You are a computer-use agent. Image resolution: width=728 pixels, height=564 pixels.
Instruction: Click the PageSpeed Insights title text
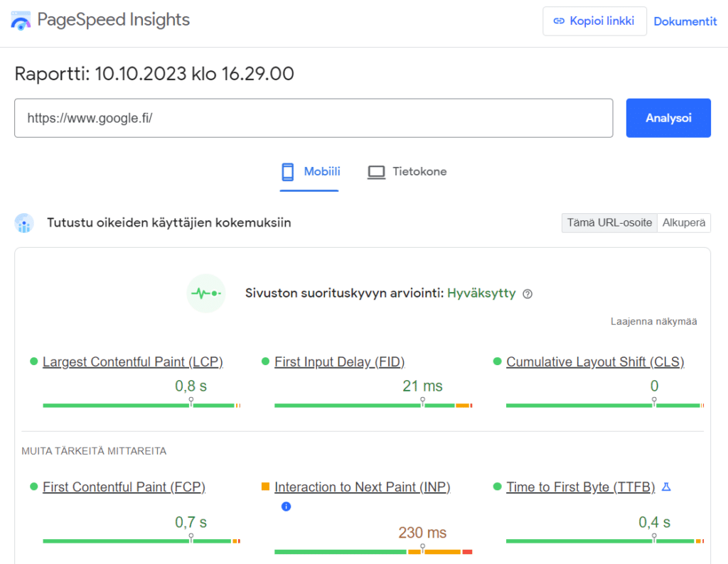[113, 20]
